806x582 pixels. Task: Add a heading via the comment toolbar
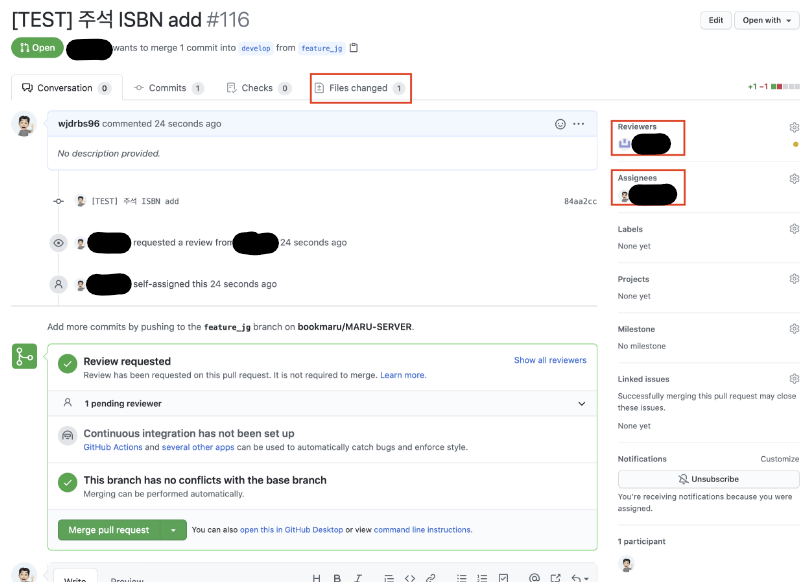point(316,577)
